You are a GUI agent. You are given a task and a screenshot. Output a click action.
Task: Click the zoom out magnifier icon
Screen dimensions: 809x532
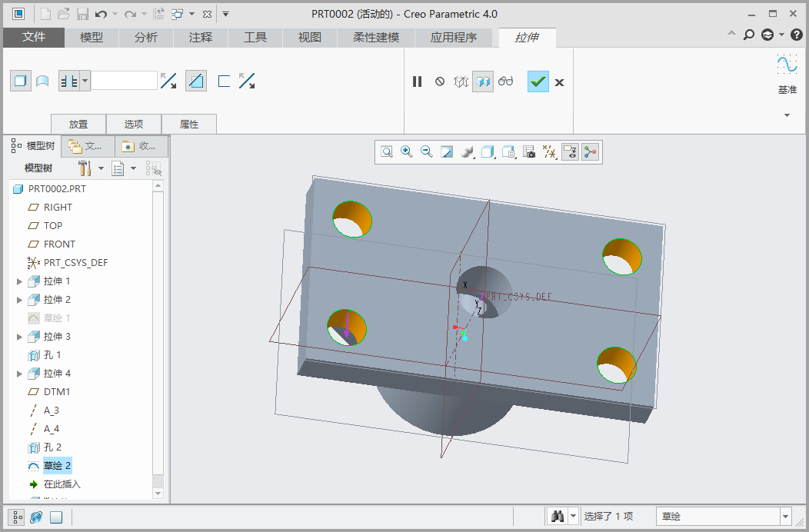[427, 152]
